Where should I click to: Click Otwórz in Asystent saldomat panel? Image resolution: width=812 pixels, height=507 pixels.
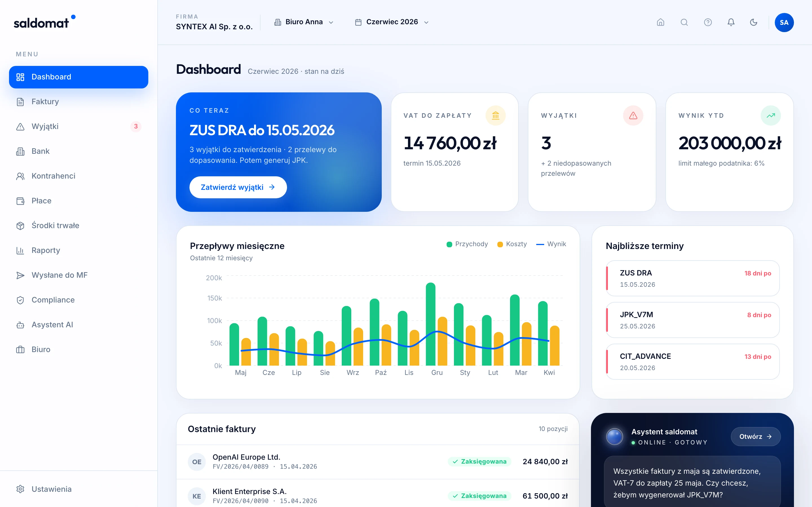pos(756,437)
